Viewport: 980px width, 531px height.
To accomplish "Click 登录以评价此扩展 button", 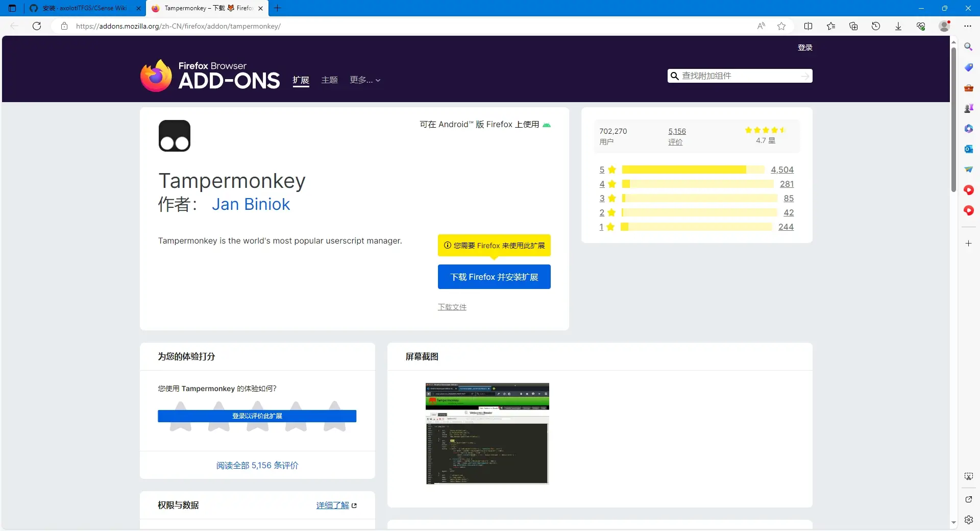I will (x=257, y=416).
